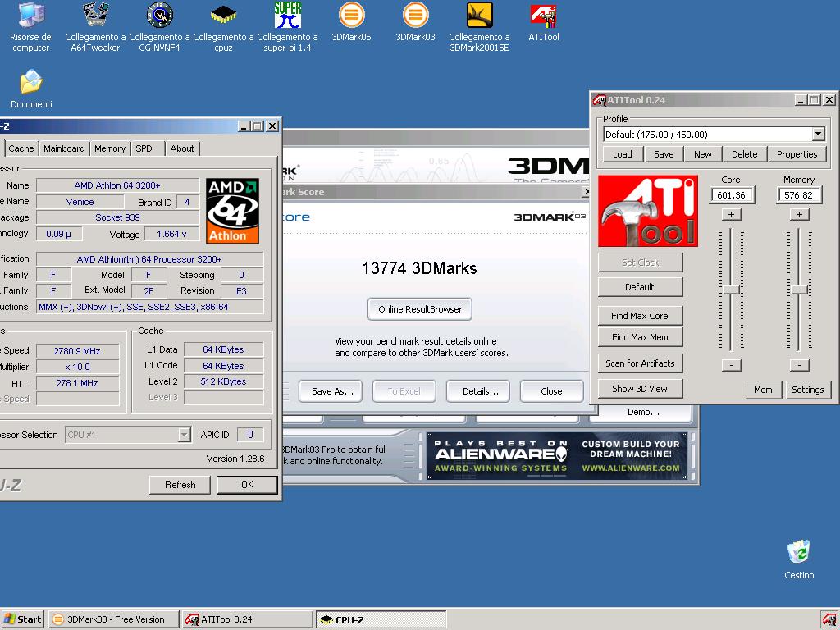This screenshot has height=630, width=840.
Task: Click the Version 1.28.6 text in CPU-Z
Action: (235, 459)
